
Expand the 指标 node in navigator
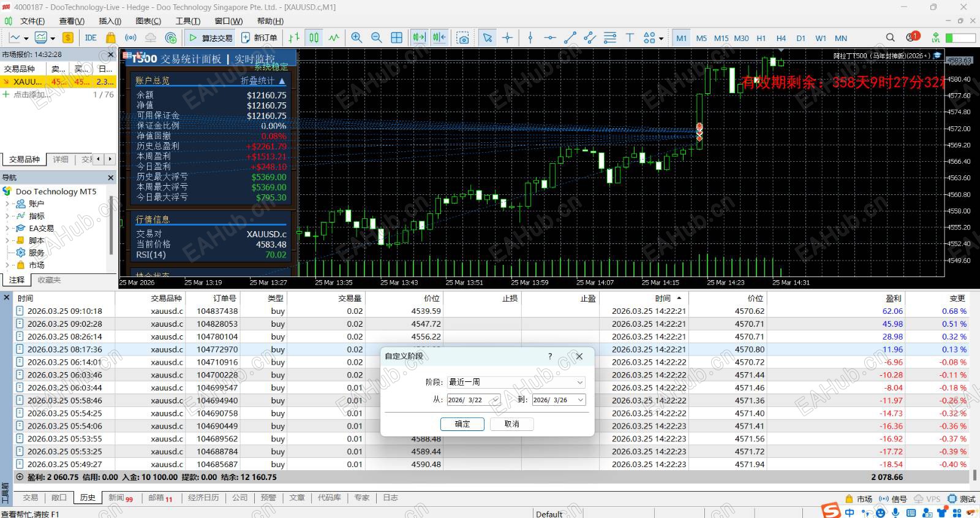[7, 216]
